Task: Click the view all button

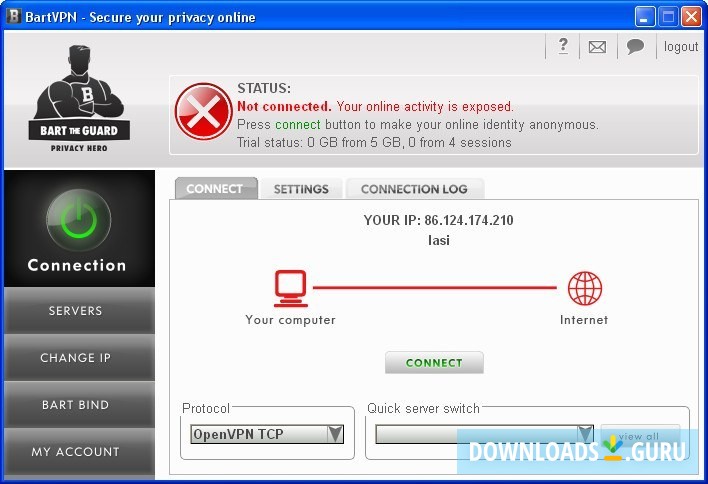Action: point(640,436)
